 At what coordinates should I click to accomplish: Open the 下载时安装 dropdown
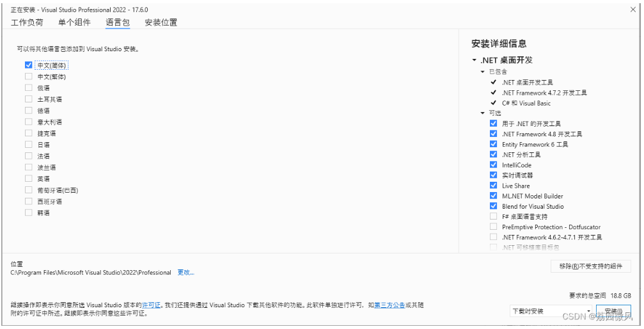click(x=551, y=311)
